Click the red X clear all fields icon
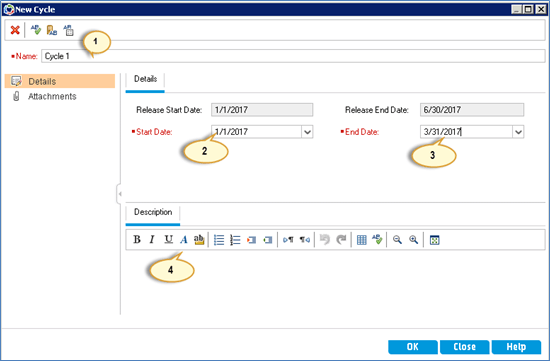 click(x=15, y=30)
